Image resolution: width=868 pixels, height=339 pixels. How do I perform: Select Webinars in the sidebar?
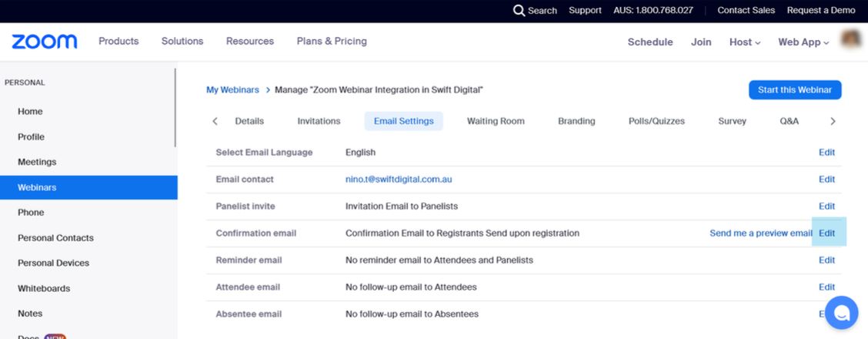[88, 187]
